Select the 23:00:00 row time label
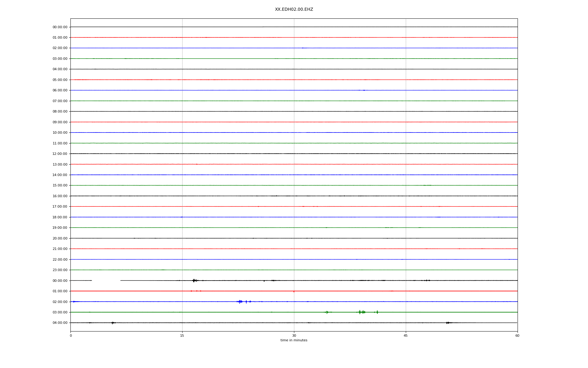 60,270
